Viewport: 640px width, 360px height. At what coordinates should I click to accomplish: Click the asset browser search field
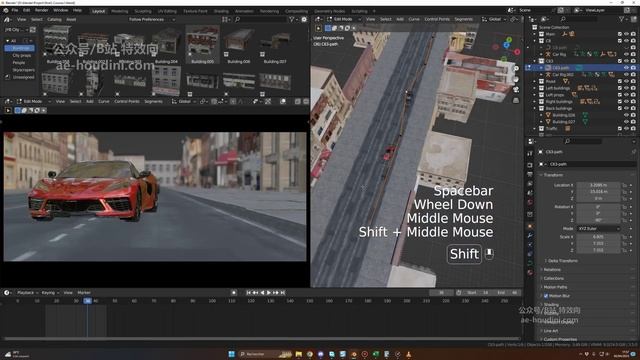click(x=260, y=19)
